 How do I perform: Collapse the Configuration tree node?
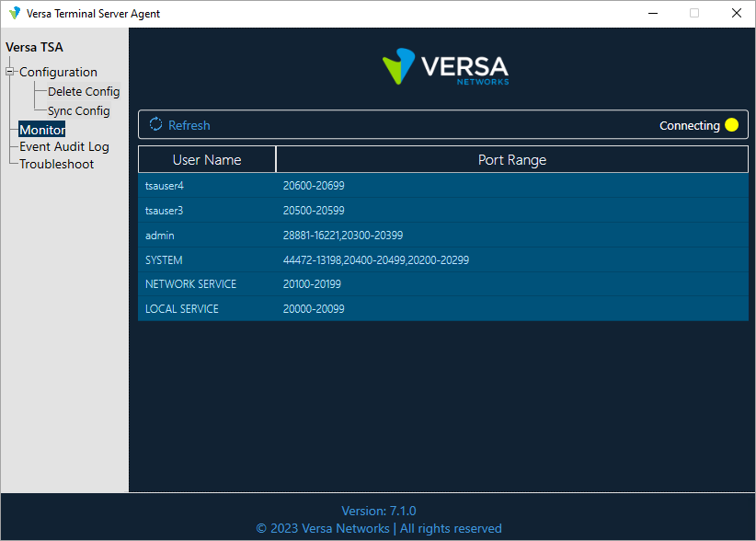[10, 72]
